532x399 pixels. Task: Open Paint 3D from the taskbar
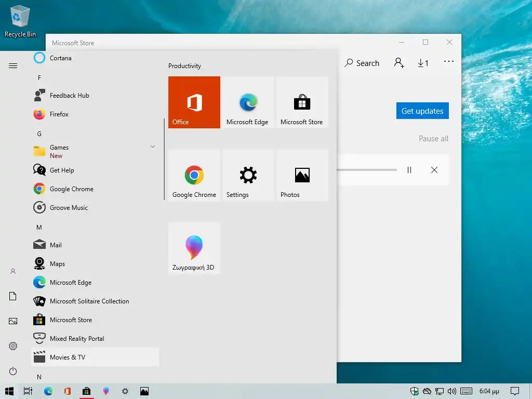point(106,391)
